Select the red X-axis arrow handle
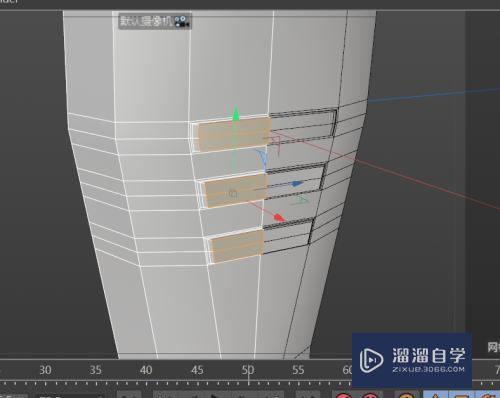Screen dimensions: 500x398 [279, 217]
